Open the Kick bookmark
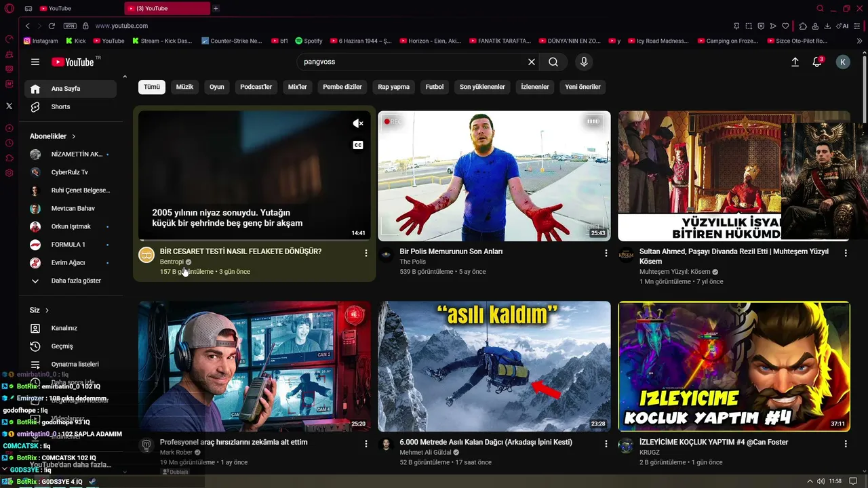The width and height of the screenshot is (868, 488). 75,41
